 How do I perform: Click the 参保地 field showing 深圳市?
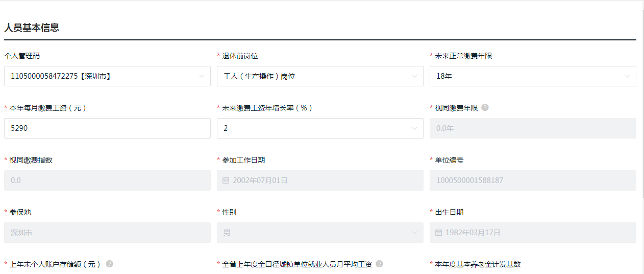click(107, 233)
